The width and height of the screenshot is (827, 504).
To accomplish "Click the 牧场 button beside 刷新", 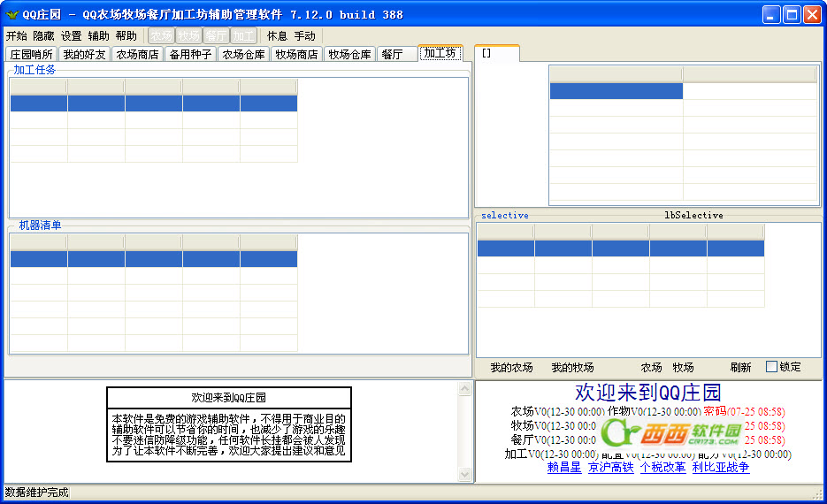I will click(683, 368).
